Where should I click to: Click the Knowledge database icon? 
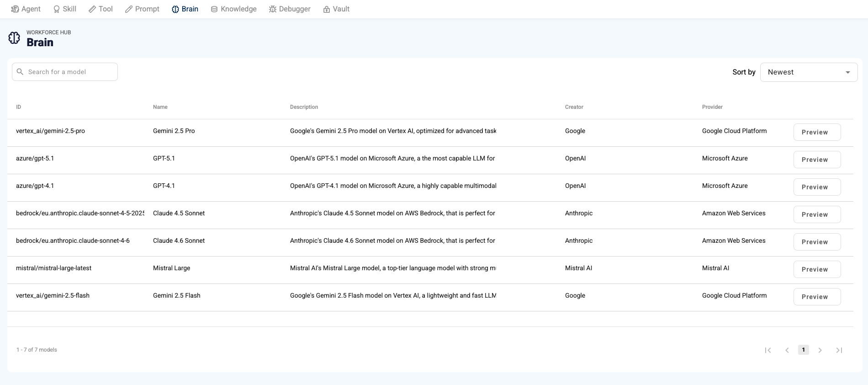click(x=214, y=9)
